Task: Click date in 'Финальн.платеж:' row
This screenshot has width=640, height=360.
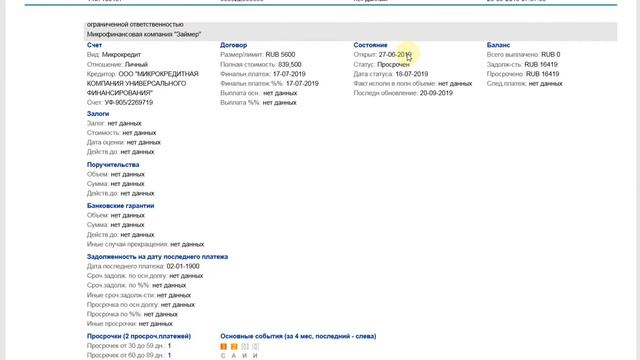Action: [289, 74]
